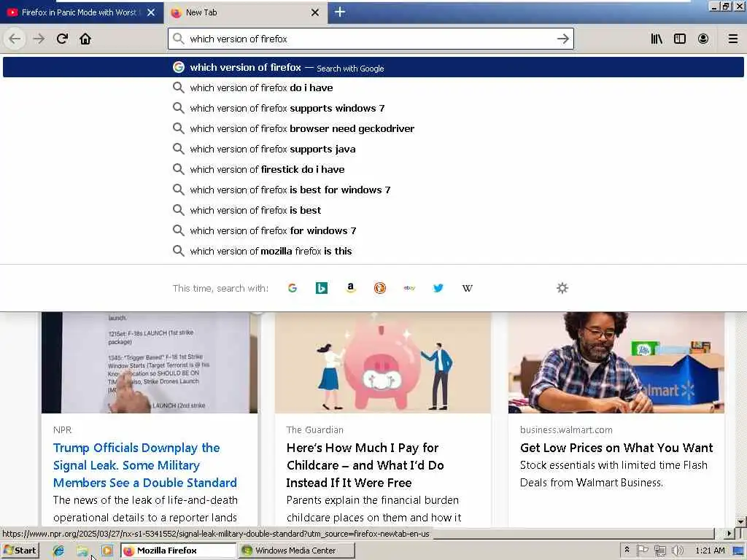Click the horizontal scrollbar right arrow
Screen dimensions: 747x560
[x=729, y=534]
